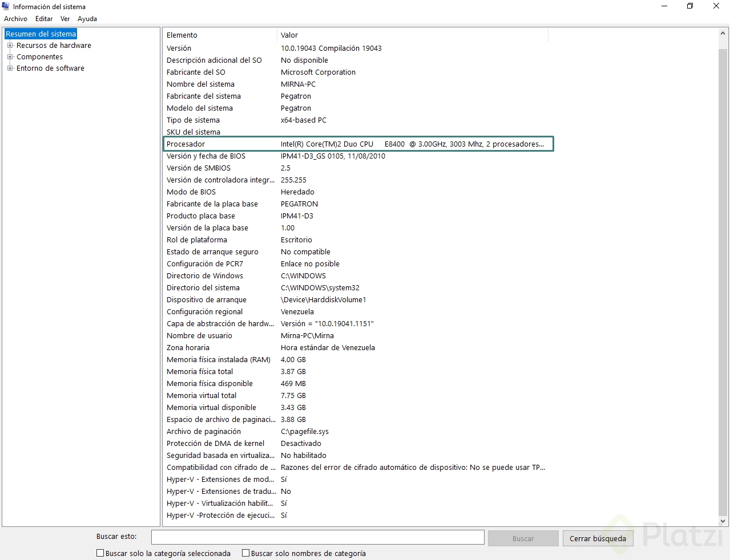730x560 pixels.
Task: Click the 'x64-based PC' value
Action: pos(304,120)
